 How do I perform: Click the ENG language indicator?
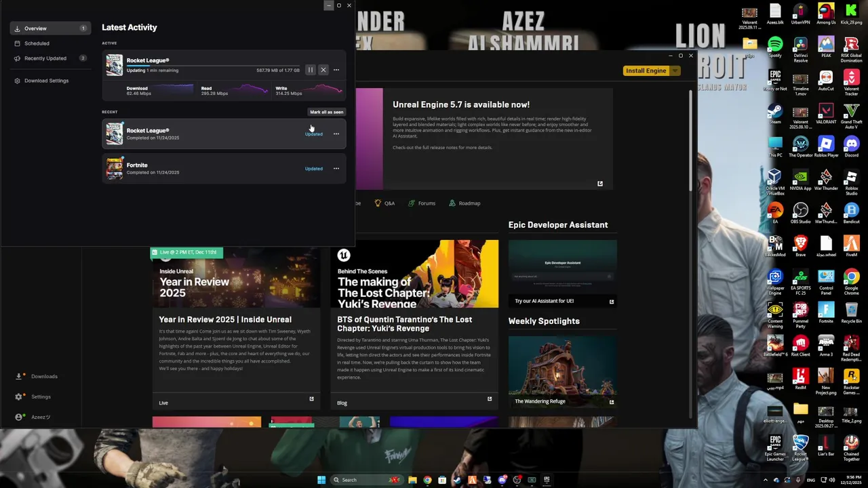tap(810, 480)
